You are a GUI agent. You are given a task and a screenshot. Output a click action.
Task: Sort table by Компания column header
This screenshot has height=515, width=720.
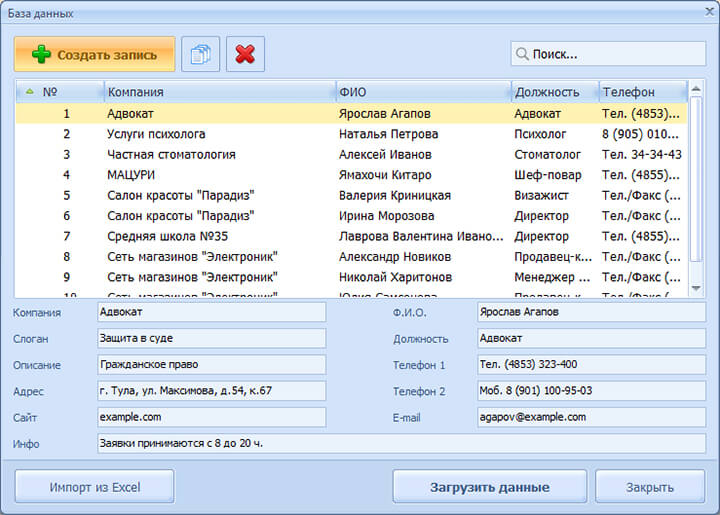[220, 92]
